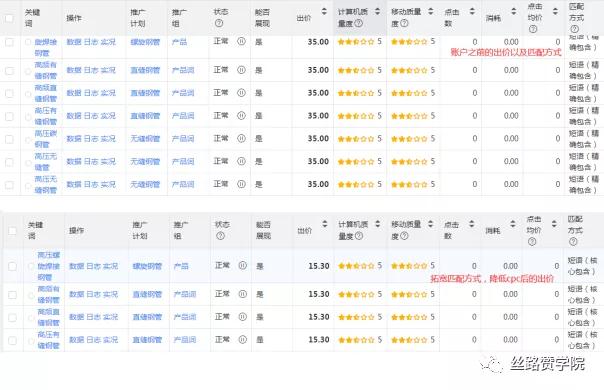Click the pause icon in the 高压无缝钢管 row
This screenshot has width=604, height=390.
click(241, 184)
